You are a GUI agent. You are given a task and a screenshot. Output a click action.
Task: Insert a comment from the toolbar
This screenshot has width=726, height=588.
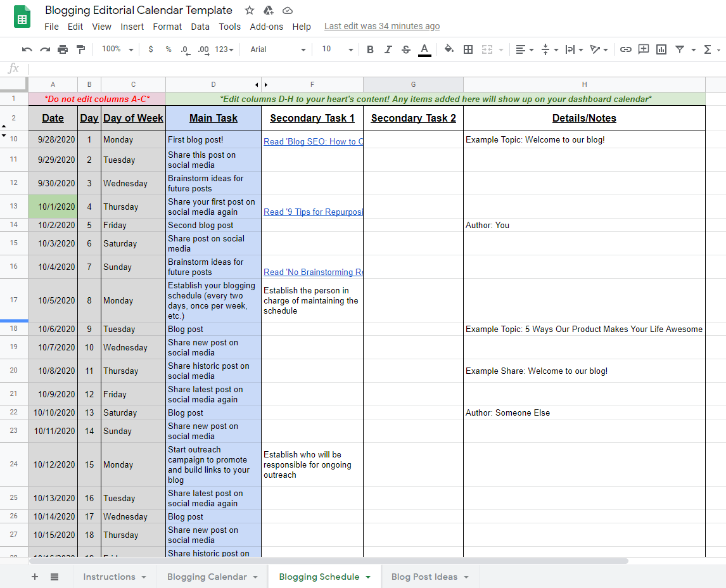point(644,49)
